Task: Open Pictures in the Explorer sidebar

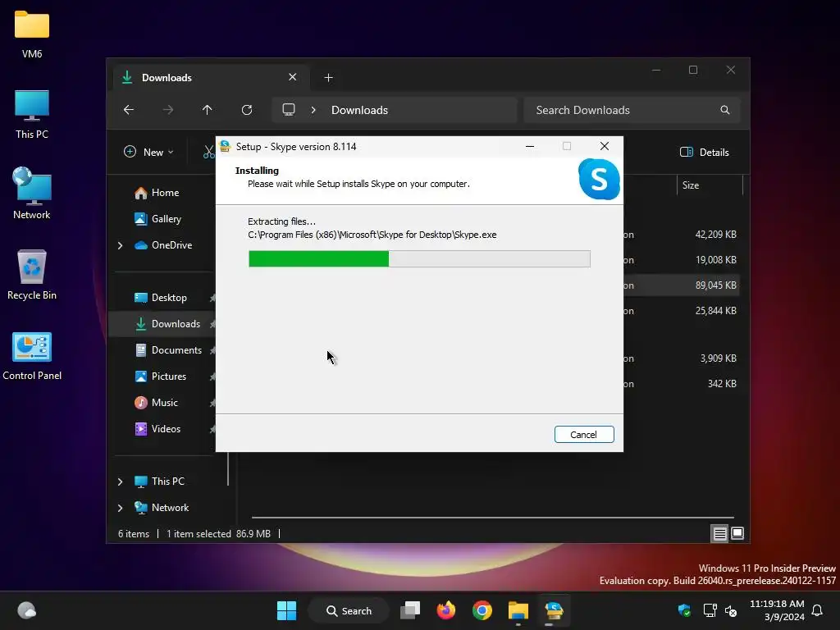Action: (160, 376)
